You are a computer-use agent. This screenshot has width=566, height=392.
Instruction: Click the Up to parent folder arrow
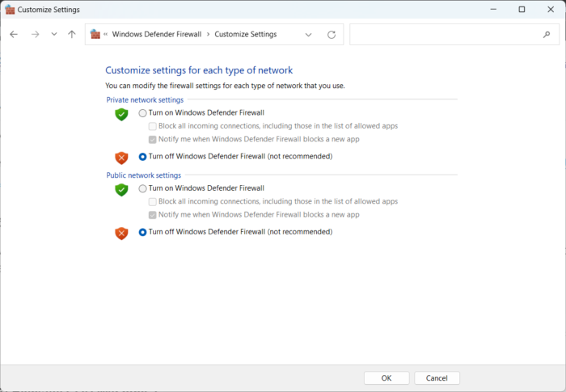tap(72, 35)
